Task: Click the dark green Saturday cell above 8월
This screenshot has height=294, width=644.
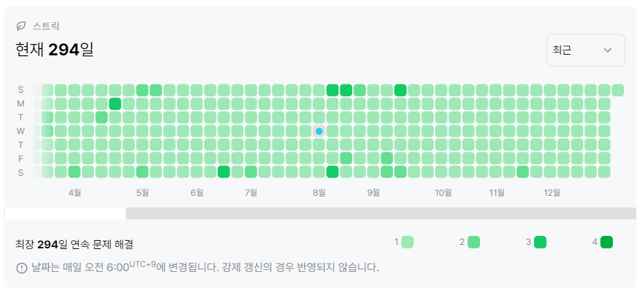Action: click(332, 172)
